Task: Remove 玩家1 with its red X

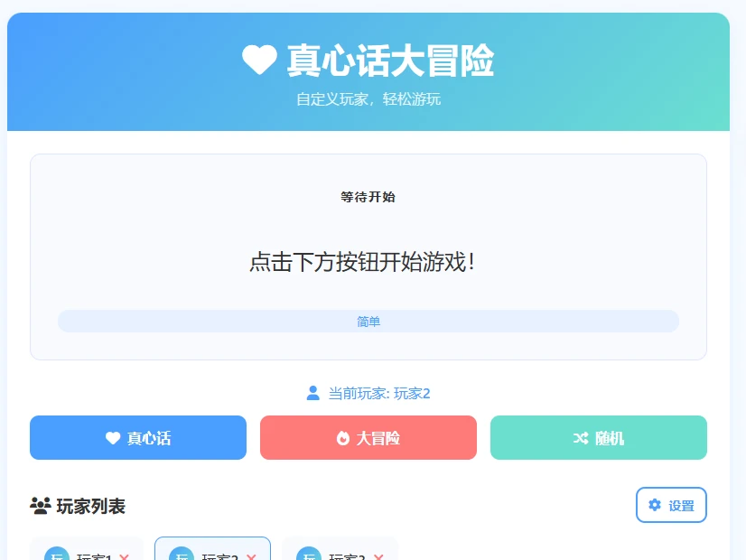Action: click(x=124, y=556)
